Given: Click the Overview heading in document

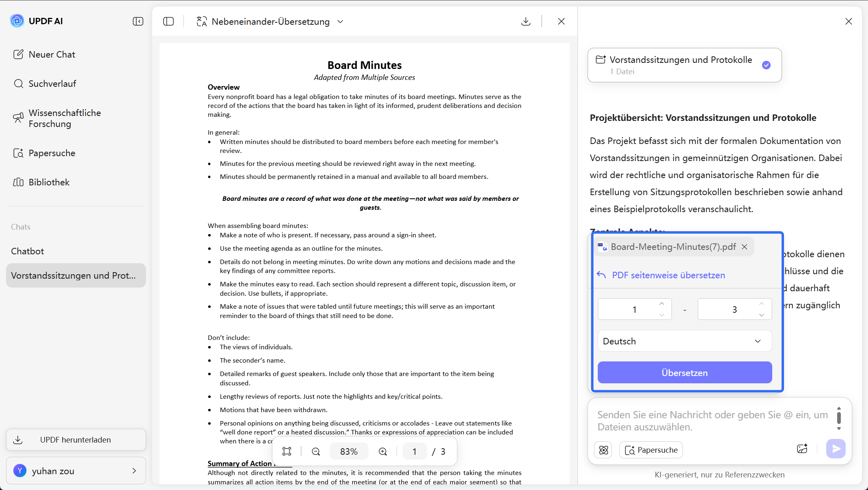Looking at the screenshot, I should coord(224,87).
